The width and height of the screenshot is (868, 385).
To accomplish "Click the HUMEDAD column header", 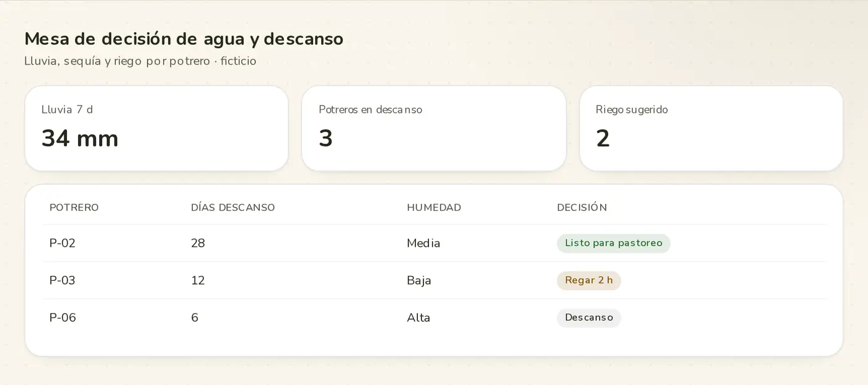I will pyautogui.click(x=434, y=208).
